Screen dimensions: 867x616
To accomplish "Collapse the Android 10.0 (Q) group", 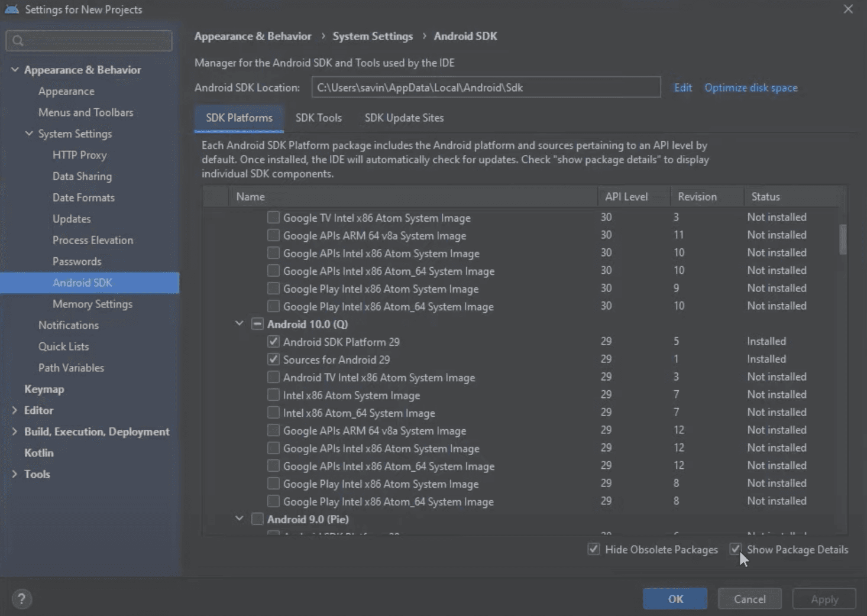I will pyautogui.click(x=239, y=323).
